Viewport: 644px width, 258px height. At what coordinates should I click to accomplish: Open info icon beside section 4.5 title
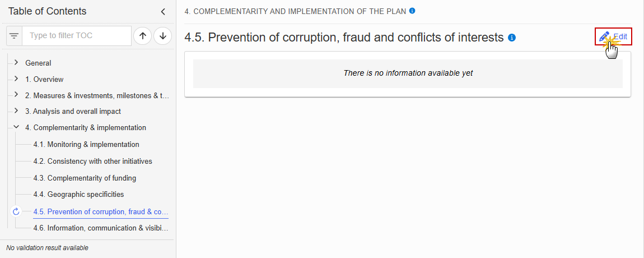pyautogui.click(x=512, y=38)
